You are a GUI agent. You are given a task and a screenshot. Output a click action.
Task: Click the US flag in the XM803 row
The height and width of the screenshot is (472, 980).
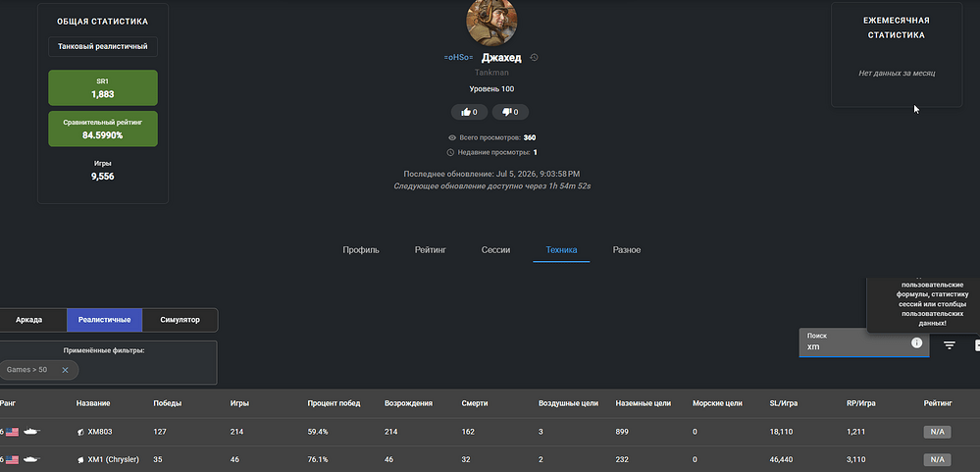tap(12, 432)
